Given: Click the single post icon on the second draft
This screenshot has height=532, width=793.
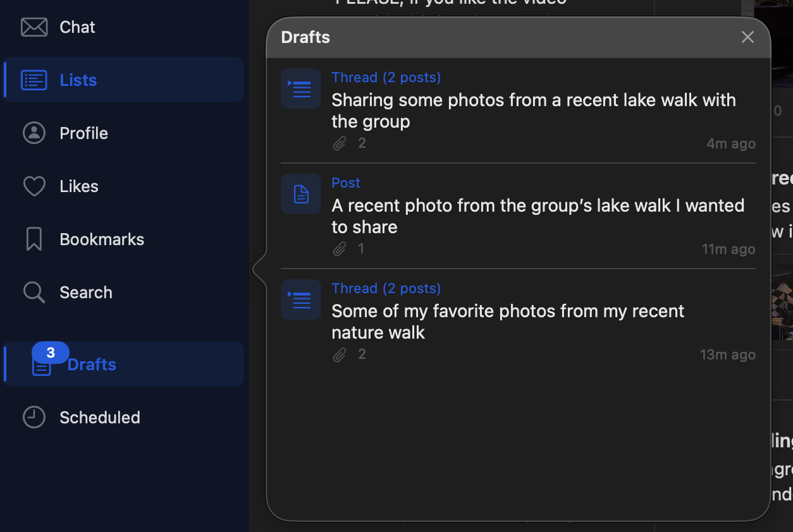Looking at the screenshot, I should coord(300,194).
